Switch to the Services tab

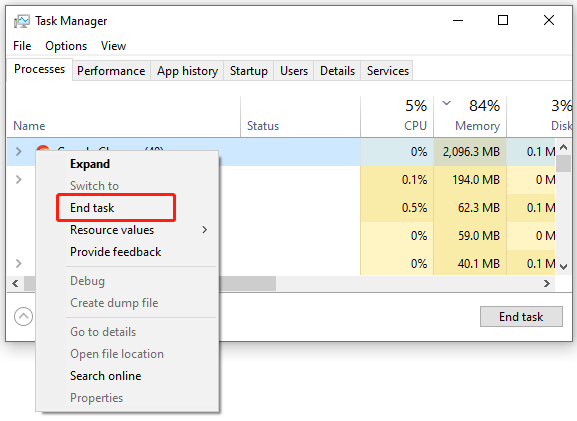(387, 71)
